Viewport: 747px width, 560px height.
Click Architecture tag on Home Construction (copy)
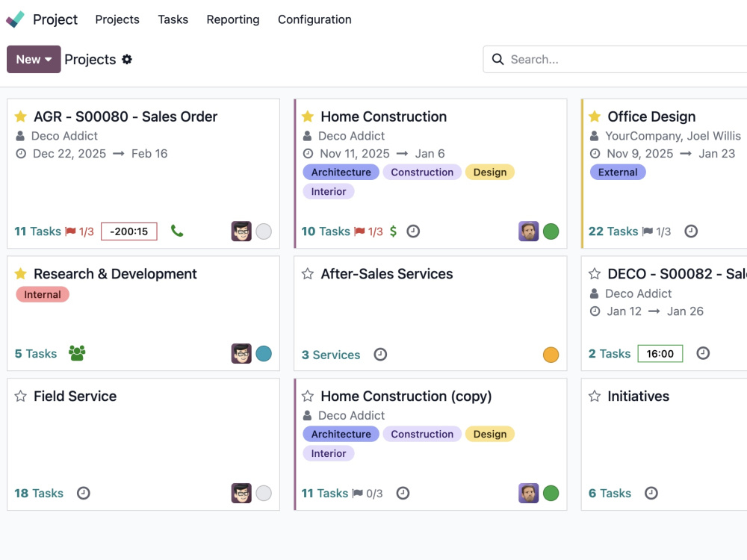[341, 434]
